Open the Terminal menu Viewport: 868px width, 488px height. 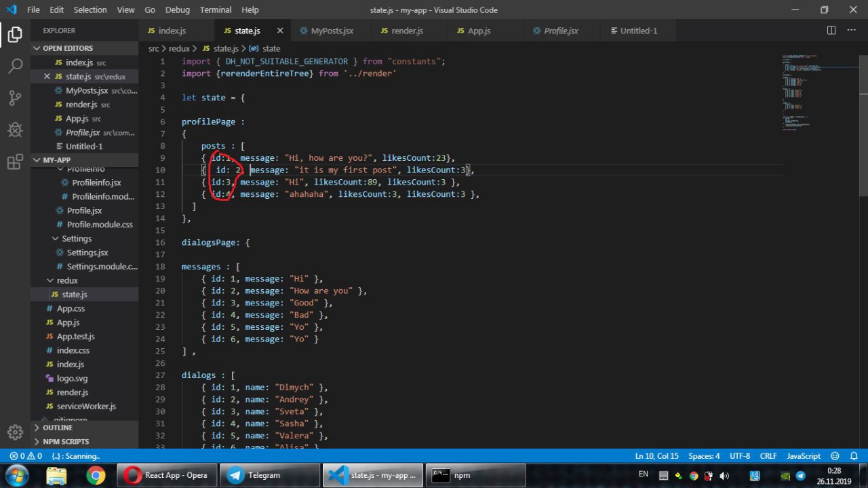coord(215,10)
